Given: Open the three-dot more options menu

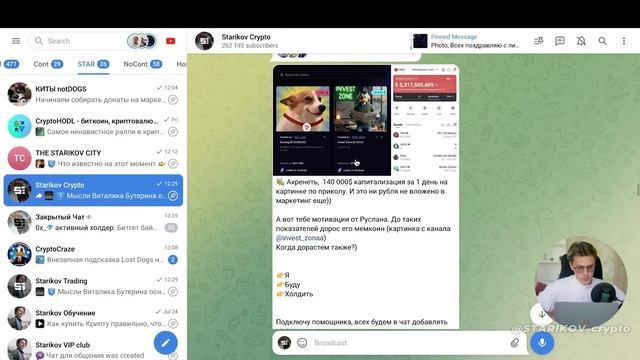Looking at the screenshot, I should pos(624,41).
